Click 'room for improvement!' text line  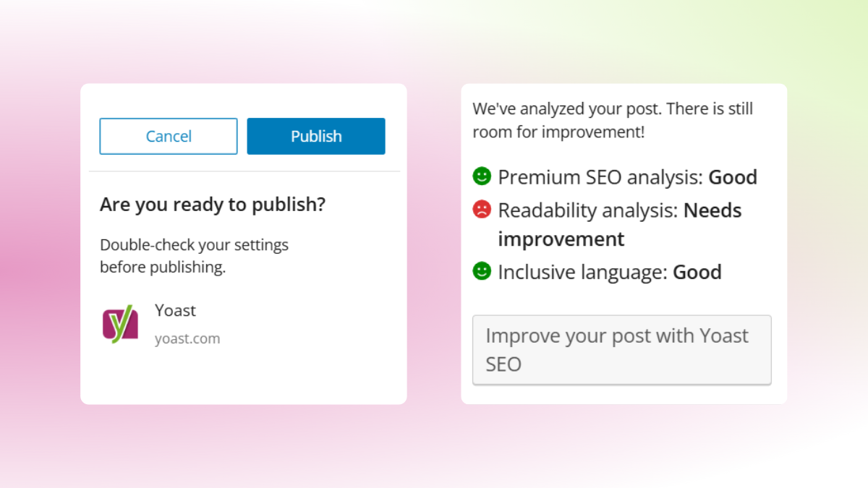[x=558, y=132]
